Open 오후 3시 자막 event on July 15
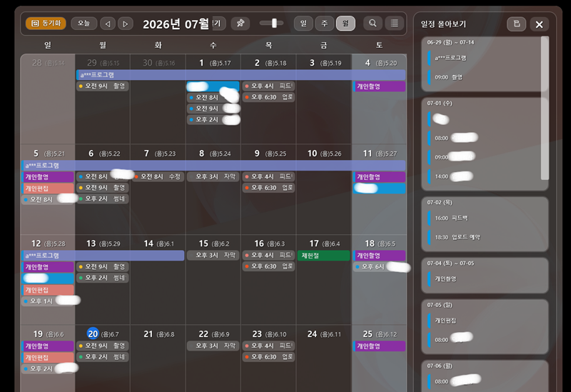Image resolution: width=571 pixels, height=392 pixels. 213,256
